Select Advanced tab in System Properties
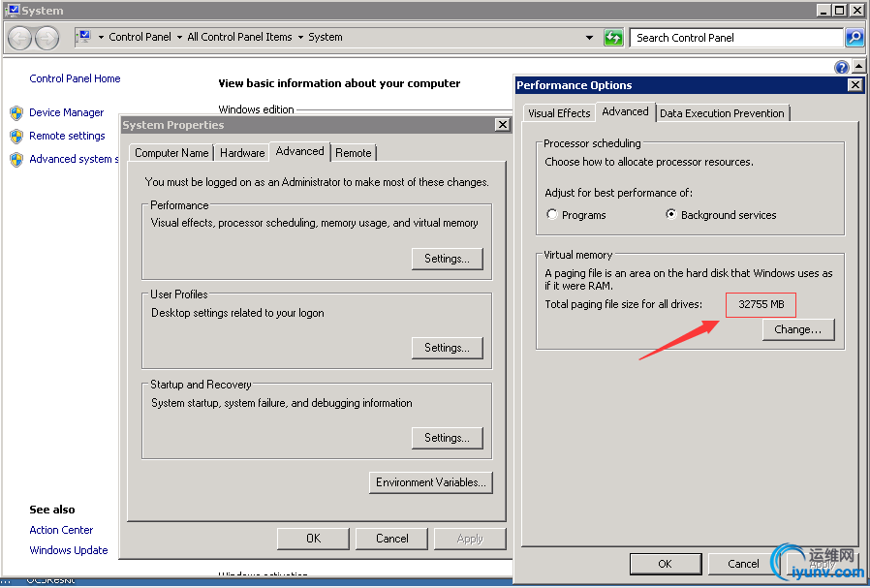Screen dimensions: 870x588 [x=299, y=151]
